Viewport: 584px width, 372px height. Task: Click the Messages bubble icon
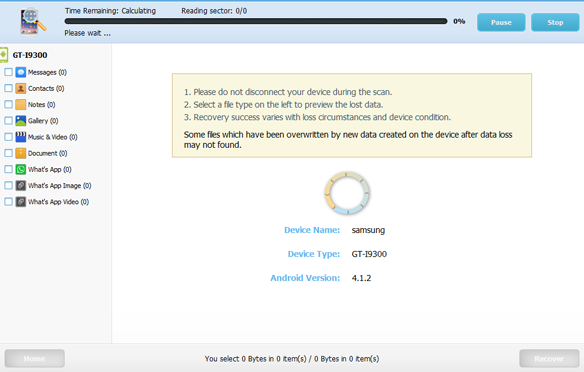(21, 72)
